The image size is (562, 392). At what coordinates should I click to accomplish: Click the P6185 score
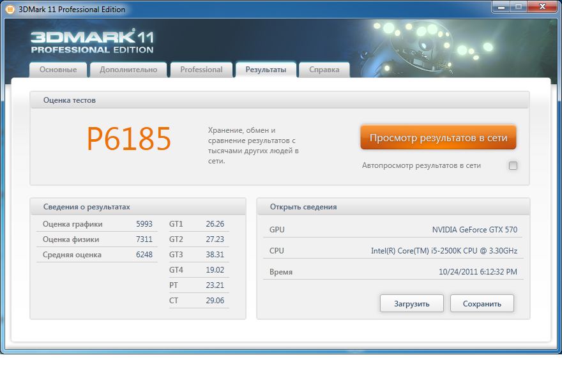(129, 139)
